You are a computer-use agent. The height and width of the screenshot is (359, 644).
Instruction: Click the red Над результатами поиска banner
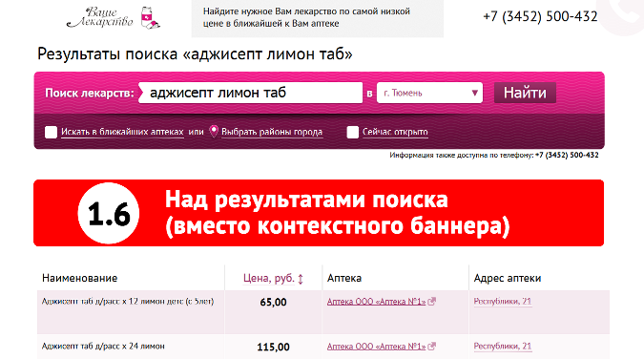(319, 213)
